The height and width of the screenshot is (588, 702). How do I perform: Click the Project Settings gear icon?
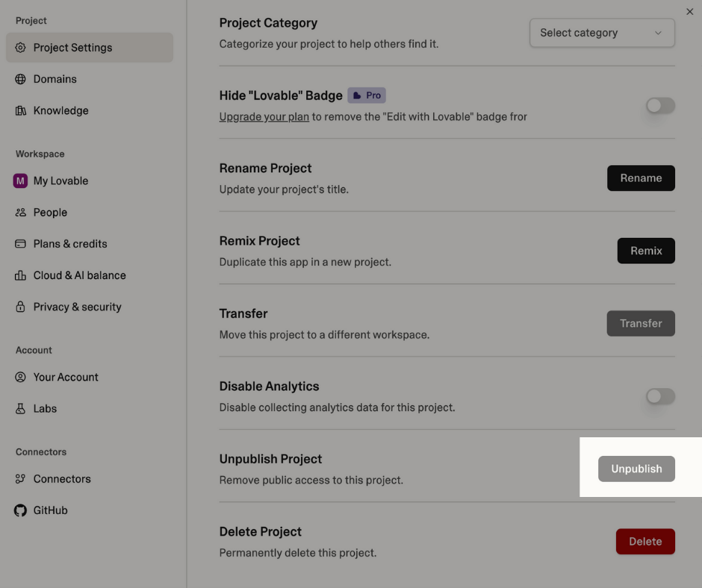pyautogui.click(x=21, y=48)
